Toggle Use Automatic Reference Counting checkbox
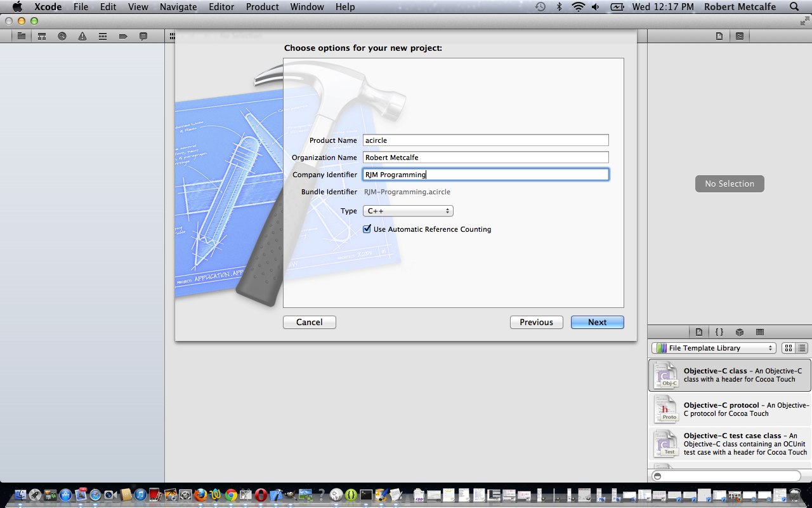This screenshot has width=812, height=508. click(x=367, y=229)
